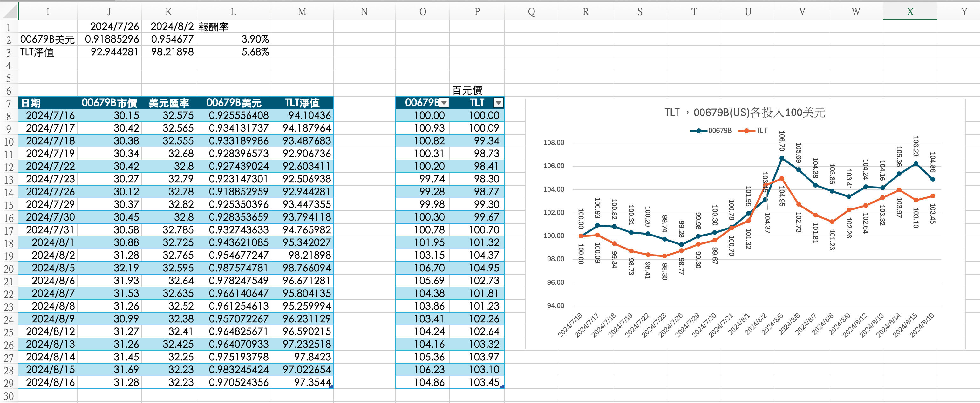Click the 108.00 vertical axis label
Image resolution: width=980 pixels, height=403 pixels.
(554, 143)
